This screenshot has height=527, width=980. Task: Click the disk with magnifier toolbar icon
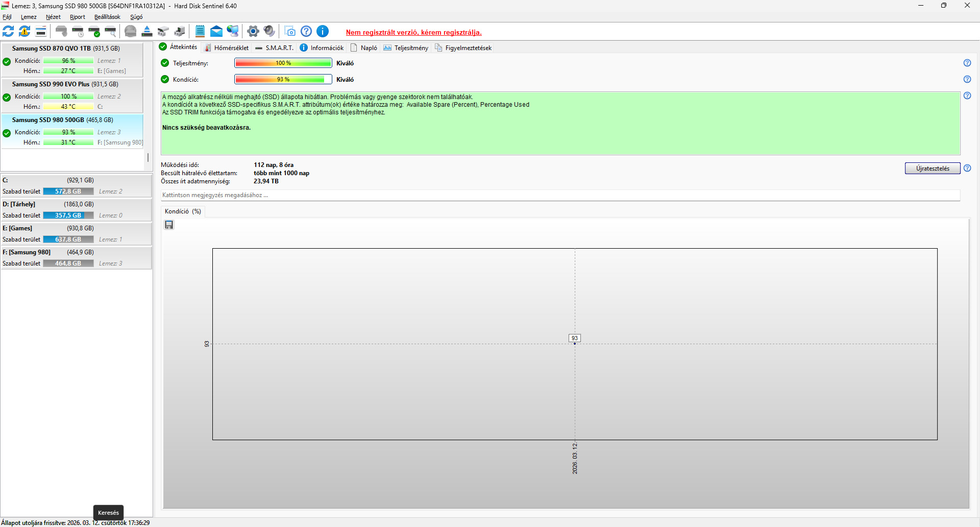click(x=110, y=32)
